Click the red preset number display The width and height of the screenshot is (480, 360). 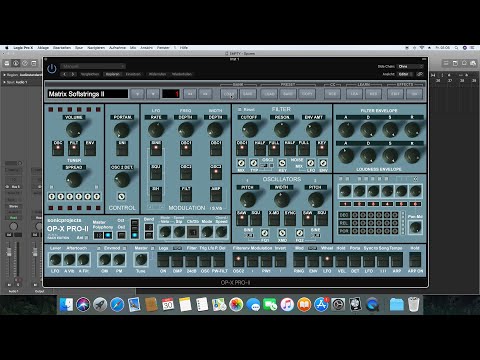point(171,94)
